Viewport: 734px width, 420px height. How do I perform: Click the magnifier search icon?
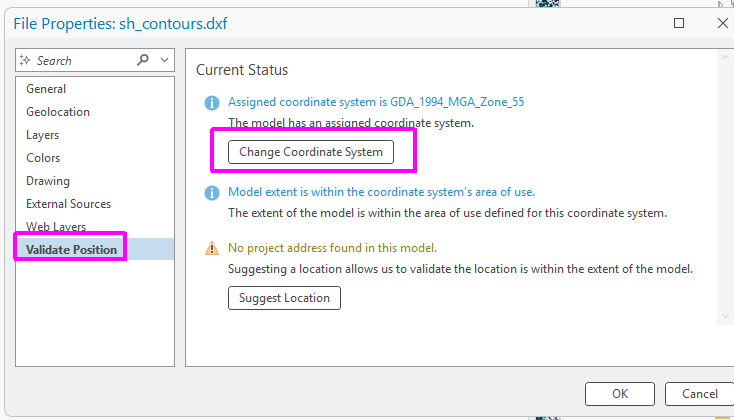(142, 60)
